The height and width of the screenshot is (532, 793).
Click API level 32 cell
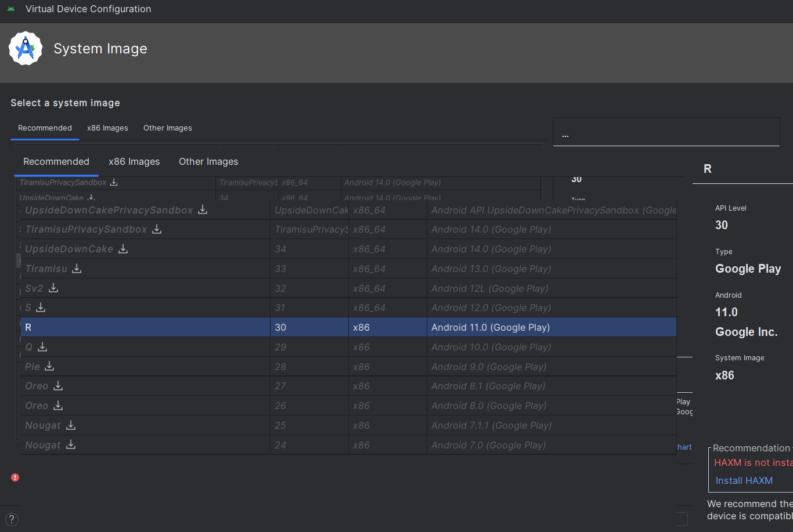click(x=309, y=288)
